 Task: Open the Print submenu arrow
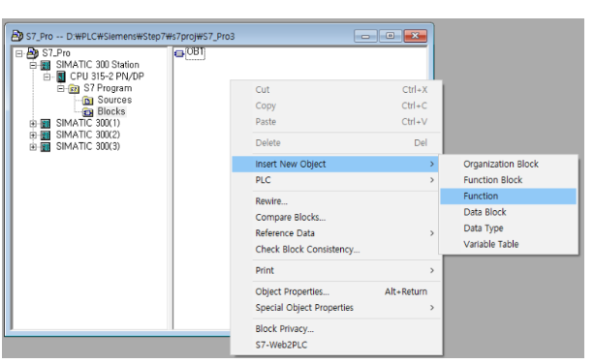(x=432, y=270)
